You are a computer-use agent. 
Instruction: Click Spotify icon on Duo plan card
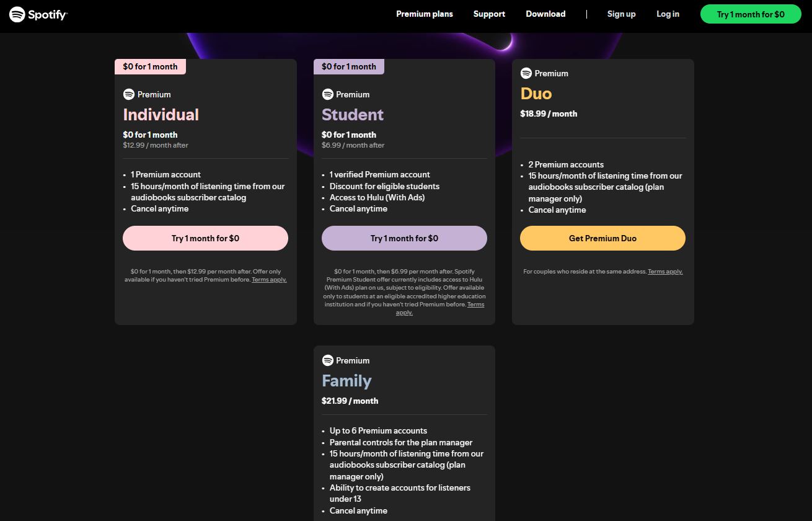pyautogui.click(x=526, y=73)
